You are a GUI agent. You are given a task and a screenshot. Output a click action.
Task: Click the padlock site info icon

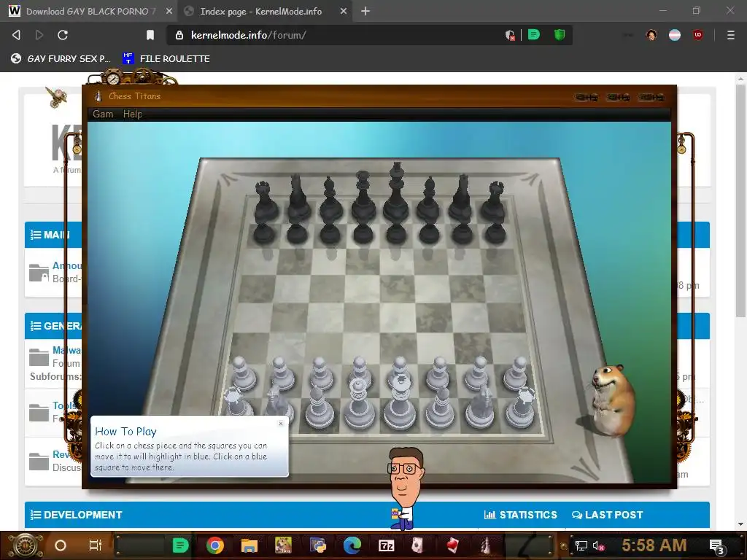click(179, 35)
